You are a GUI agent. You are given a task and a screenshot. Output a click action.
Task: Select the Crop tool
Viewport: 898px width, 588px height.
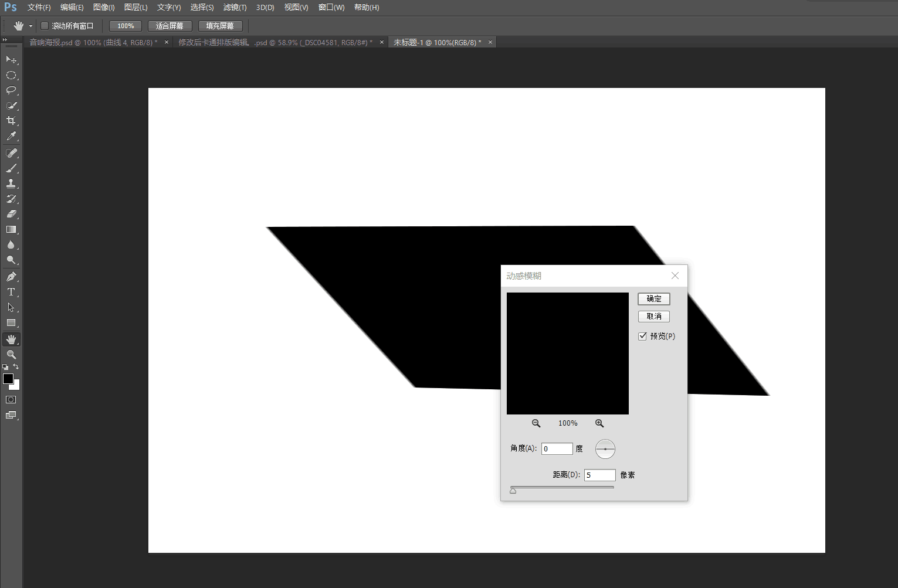click(11, 120)
